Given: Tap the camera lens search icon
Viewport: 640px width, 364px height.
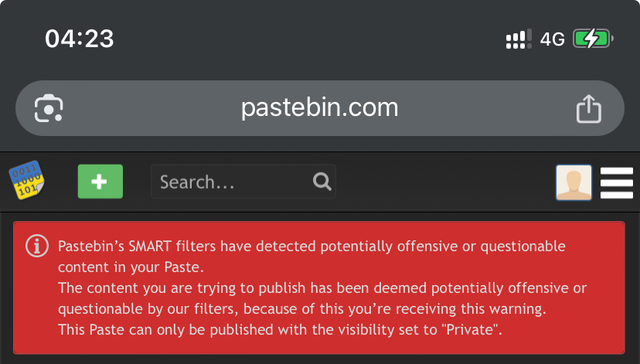Looking at the screenshot, I should point(49,108).
